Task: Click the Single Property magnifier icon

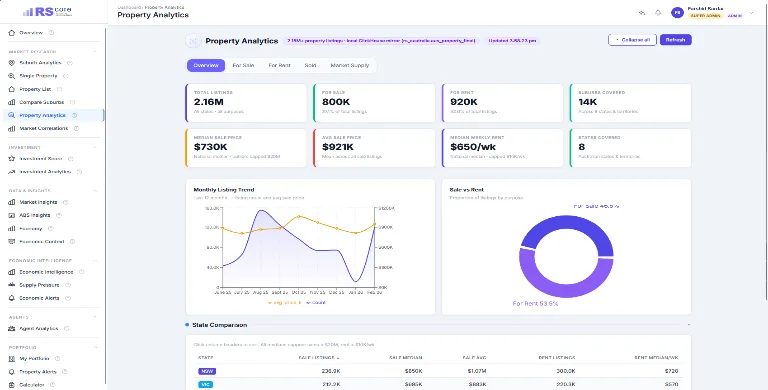Action: tap(12, 76)
